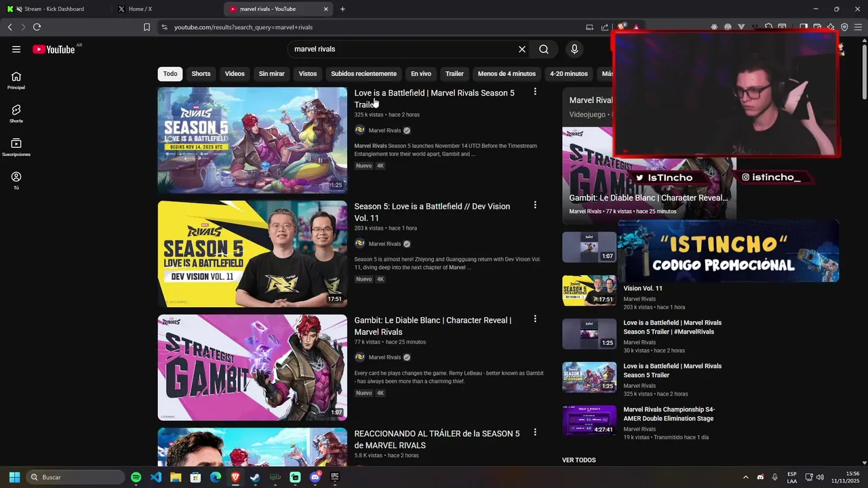Click VER TODOS link in side panel
Viewport: 868px width, 488px height.
click(x=579, y=460)
